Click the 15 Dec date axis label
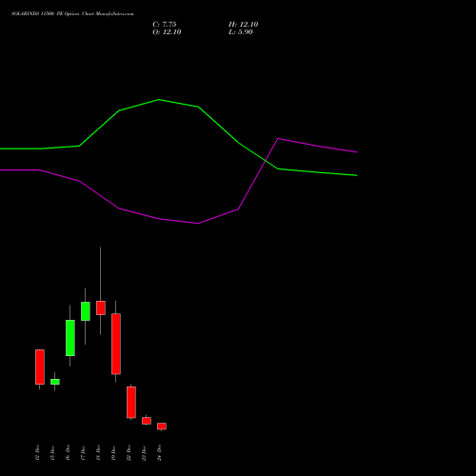 click(x=52, y=452)
